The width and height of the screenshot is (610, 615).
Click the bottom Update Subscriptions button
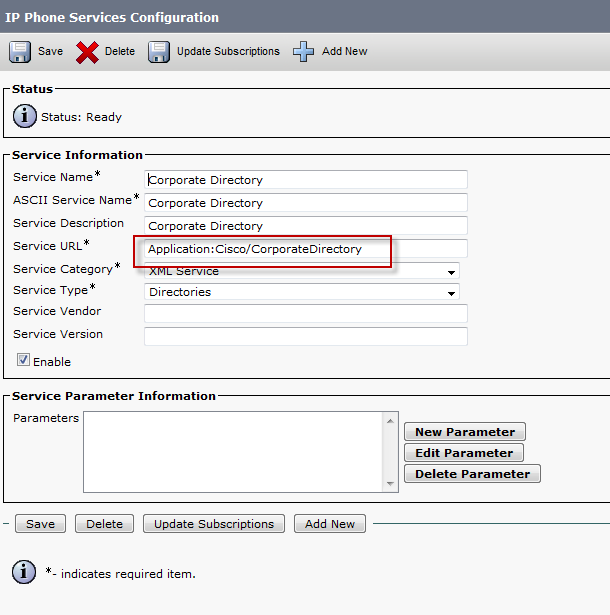(x=214, y=524)
